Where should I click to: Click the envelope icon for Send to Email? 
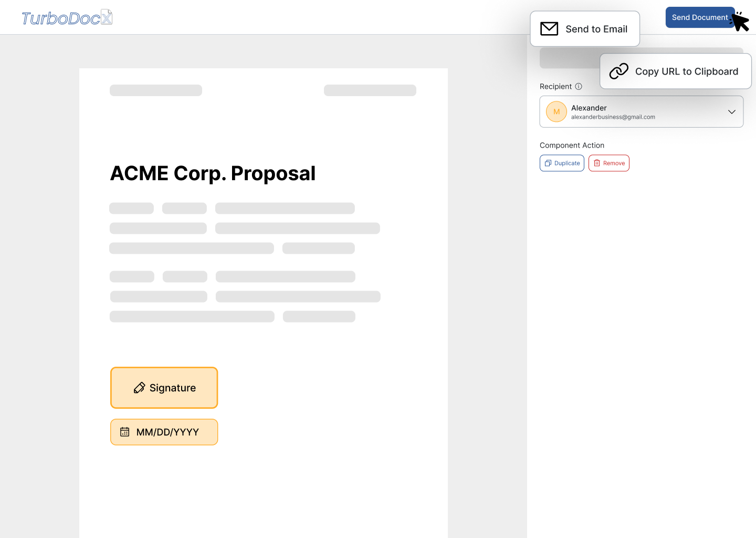click(549, 29)
